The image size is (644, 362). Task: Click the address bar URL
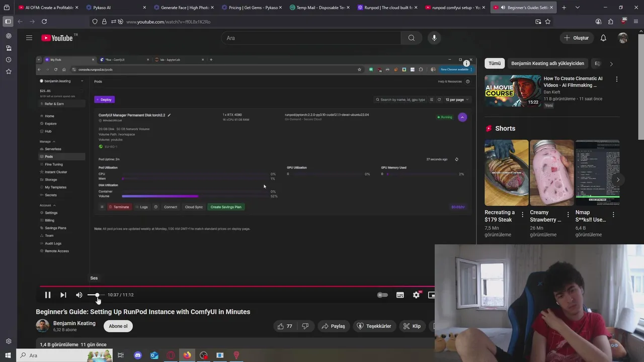coord(168,22)
